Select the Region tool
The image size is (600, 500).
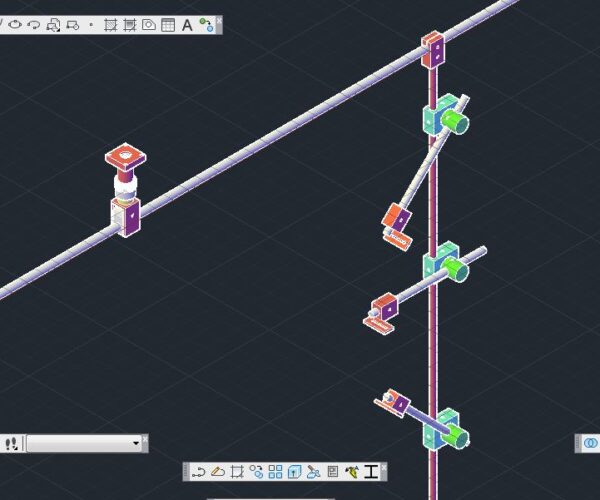coord(149,25)
